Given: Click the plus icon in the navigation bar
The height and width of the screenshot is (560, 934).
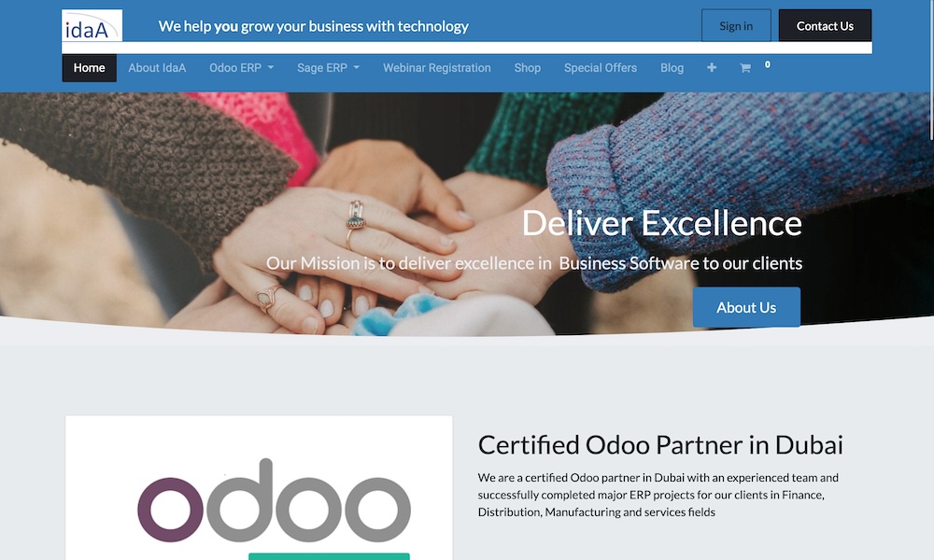Looking at the screenshot, I should coord(711,68).
